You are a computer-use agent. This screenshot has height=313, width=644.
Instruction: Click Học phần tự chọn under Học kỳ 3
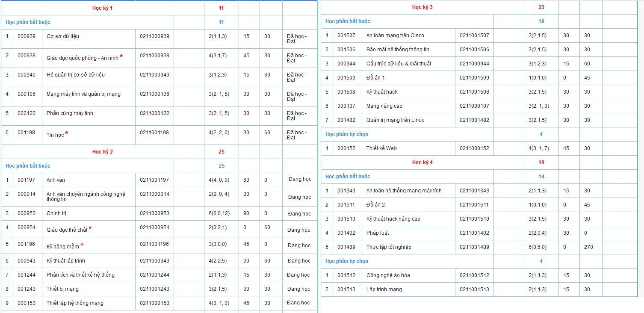347,134
